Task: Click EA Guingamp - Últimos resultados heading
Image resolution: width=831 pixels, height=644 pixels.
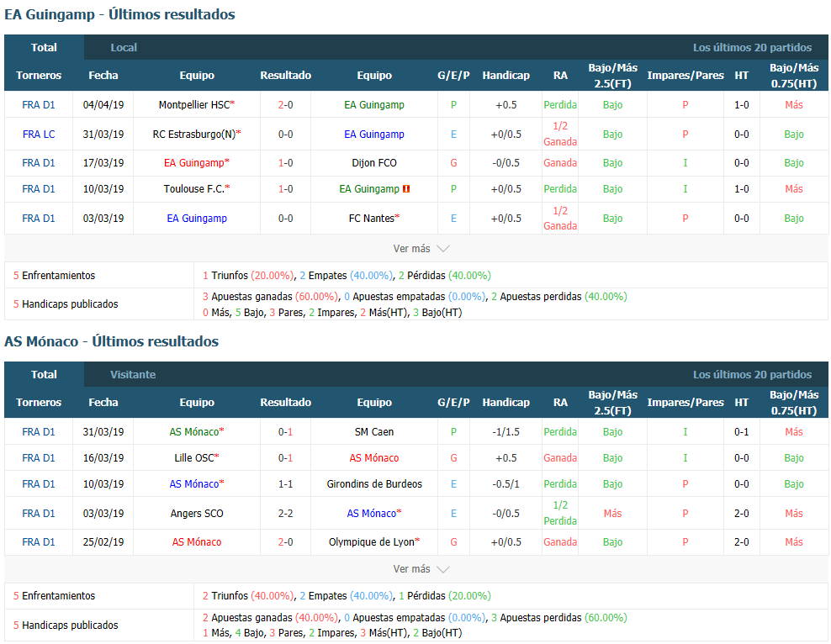Action: click(119, 14)
